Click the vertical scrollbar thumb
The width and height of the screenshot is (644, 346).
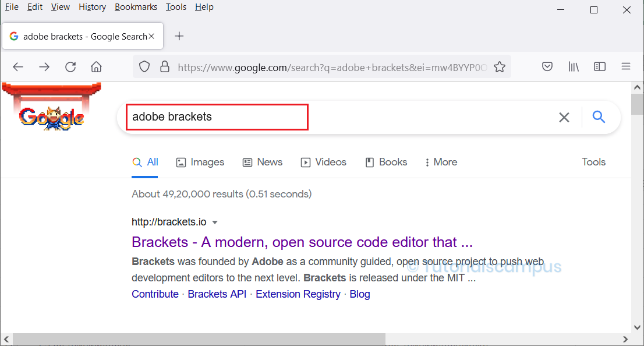[637, 104]
